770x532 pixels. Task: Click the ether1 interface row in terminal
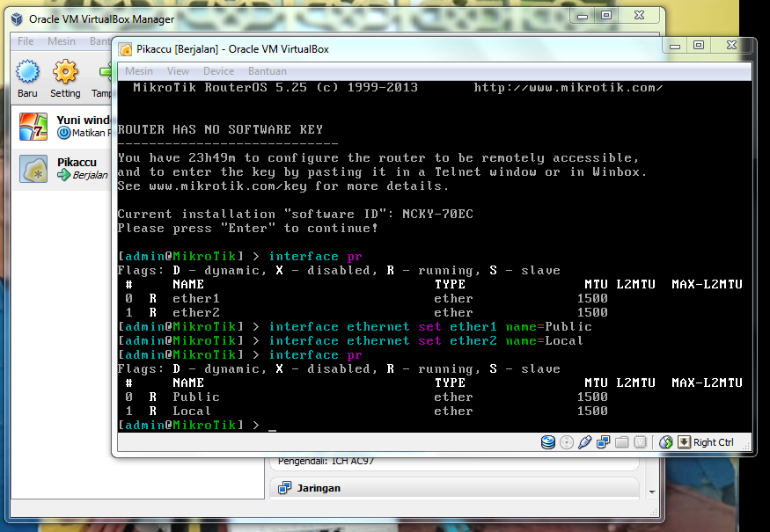(x=366, y=298)
